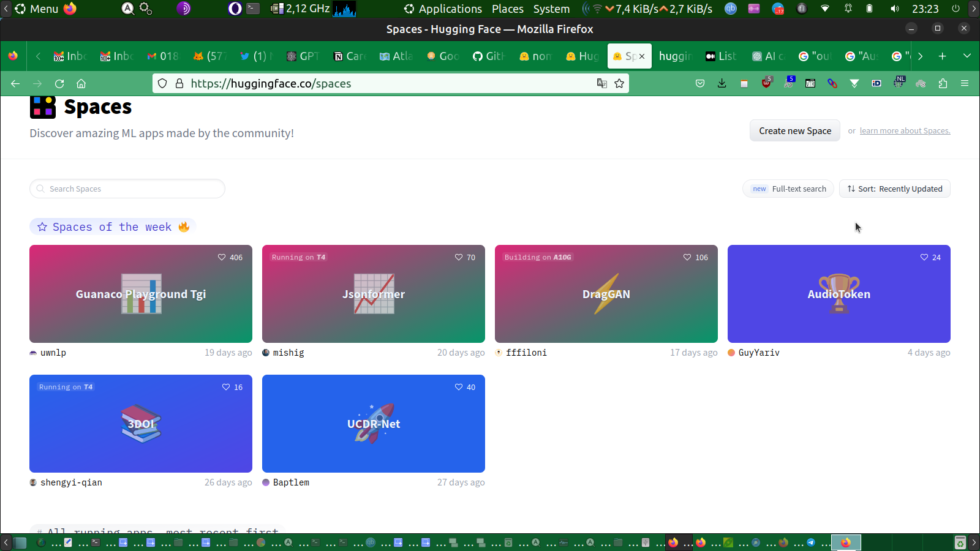Reload the current page
This screenshot has width=980, height=551.
(59, 83)
